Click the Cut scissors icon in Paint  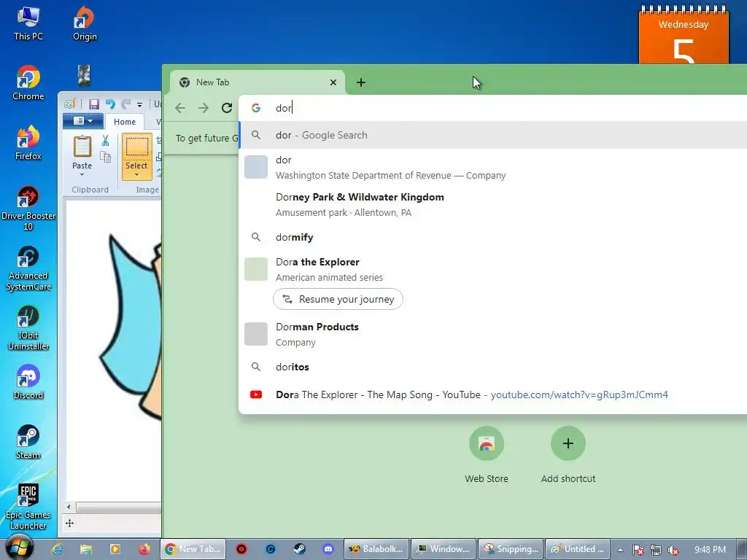105,140
